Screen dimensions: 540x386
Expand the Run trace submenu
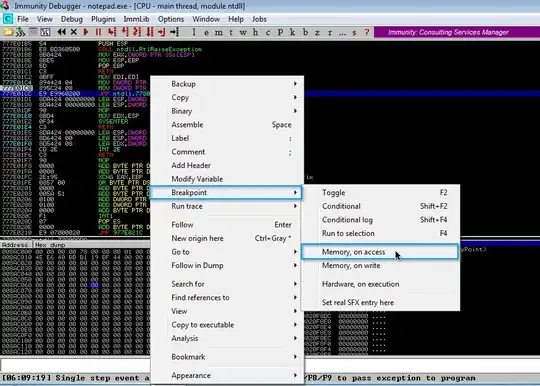click(x=227, y=206)
